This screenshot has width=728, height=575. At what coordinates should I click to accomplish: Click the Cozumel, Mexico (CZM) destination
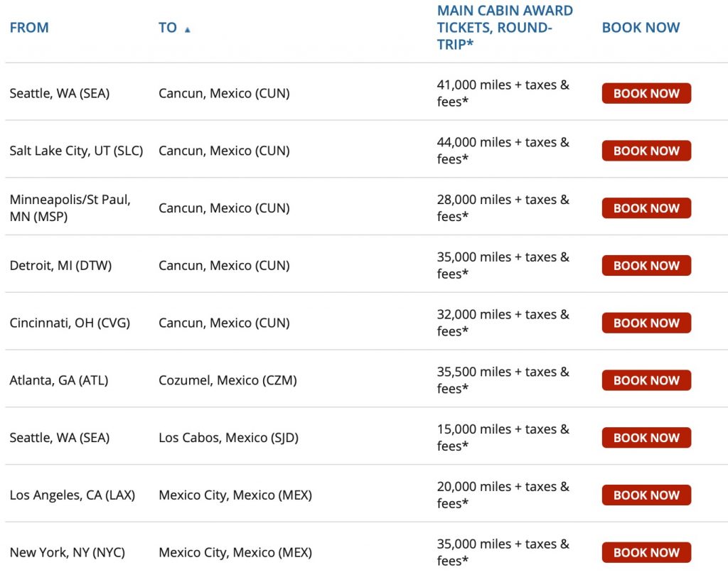click(227, 380)
